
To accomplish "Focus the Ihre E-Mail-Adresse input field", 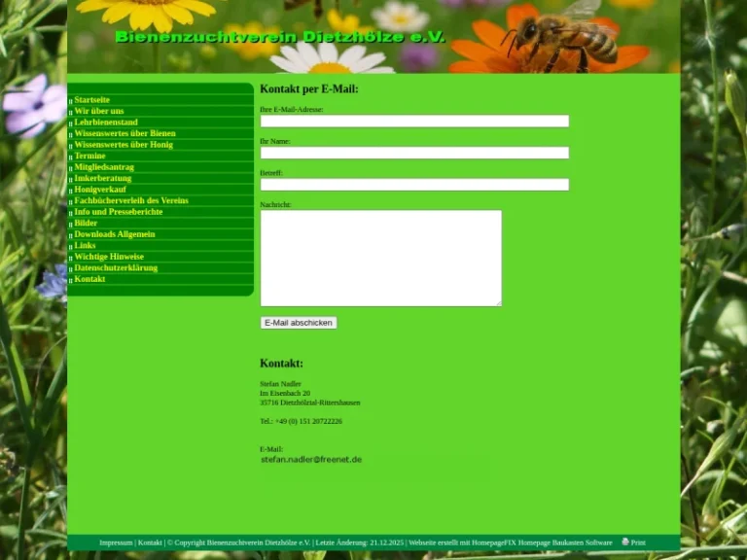I will click(414, 121).
